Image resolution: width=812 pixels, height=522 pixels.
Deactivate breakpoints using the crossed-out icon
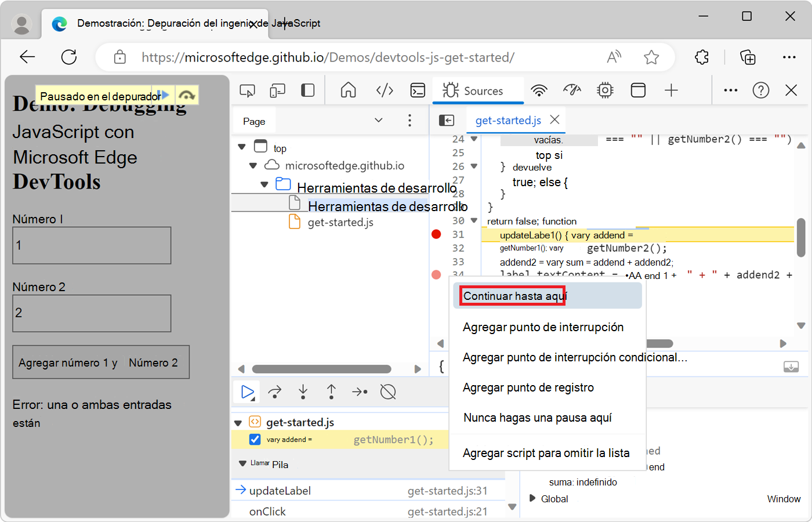tap(388, 392)
